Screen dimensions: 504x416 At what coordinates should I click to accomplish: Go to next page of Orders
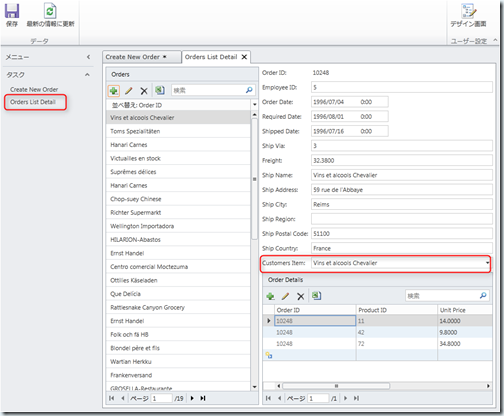point(192,398)
